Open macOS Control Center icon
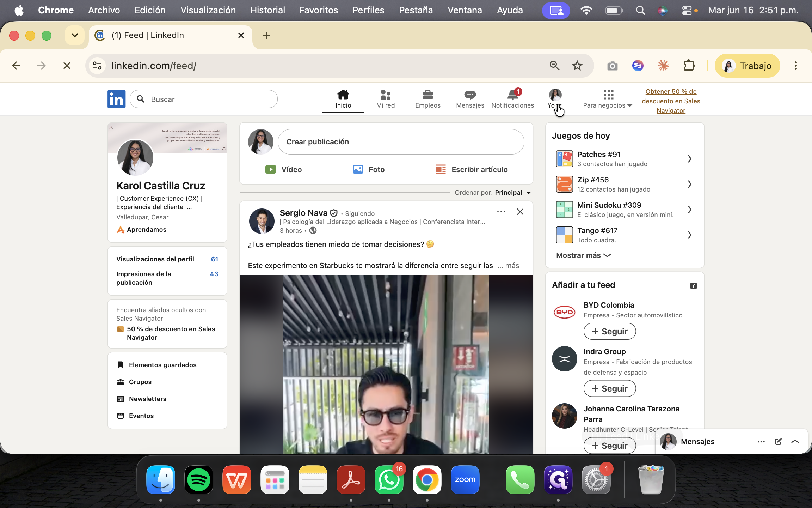 (x=687, y=11)
